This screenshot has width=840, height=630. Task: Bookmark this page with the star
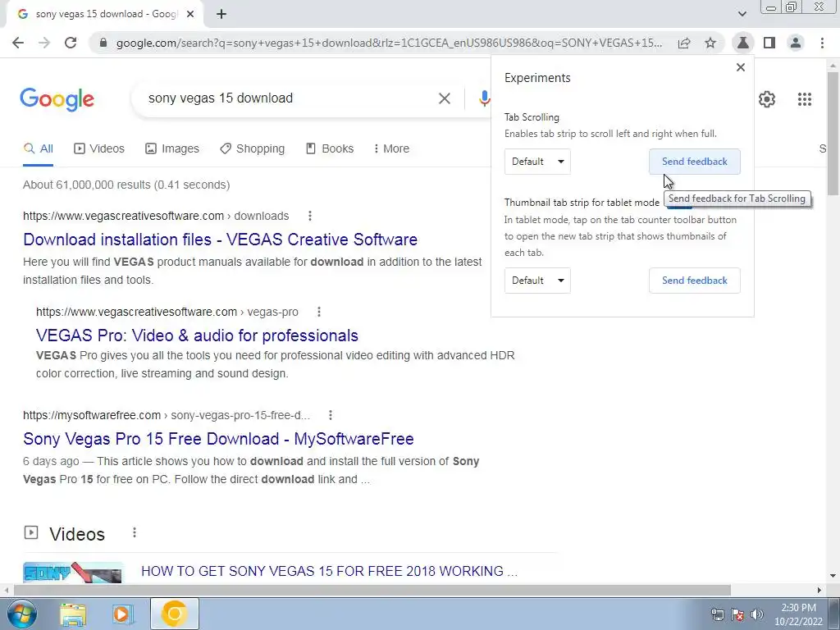[710, 43]
